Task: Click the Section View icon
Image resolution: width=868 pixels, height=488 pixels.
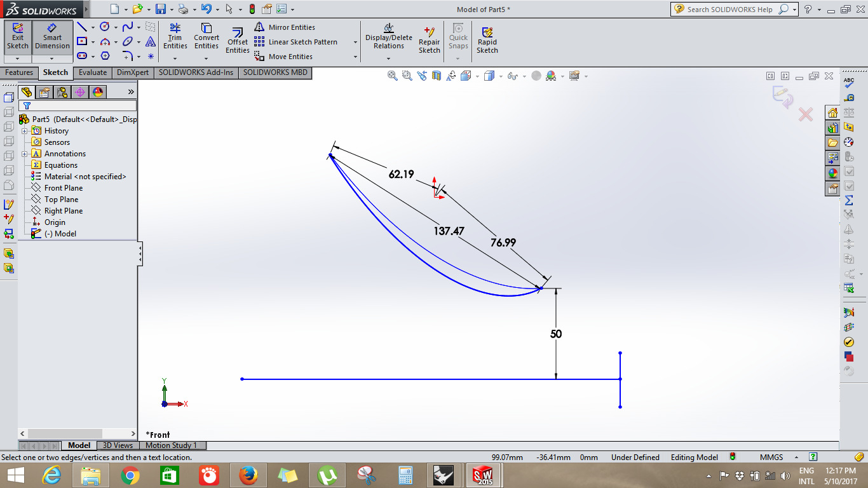Action: [x=437, y=76]
